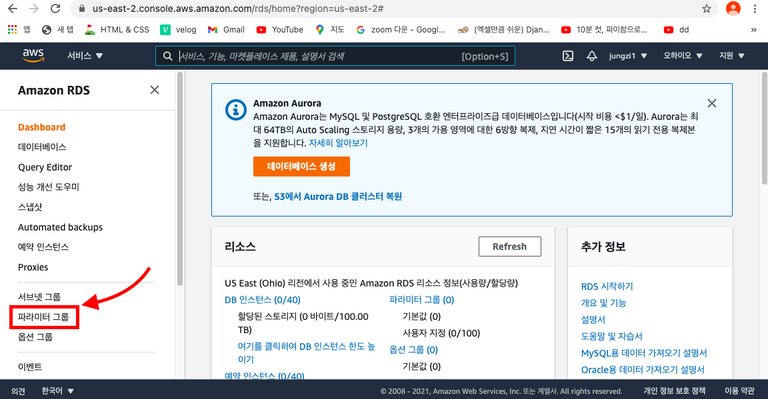768x399 pixels.
Task: Click the Refresh button in 리소스
Action: tap(510, 247)
